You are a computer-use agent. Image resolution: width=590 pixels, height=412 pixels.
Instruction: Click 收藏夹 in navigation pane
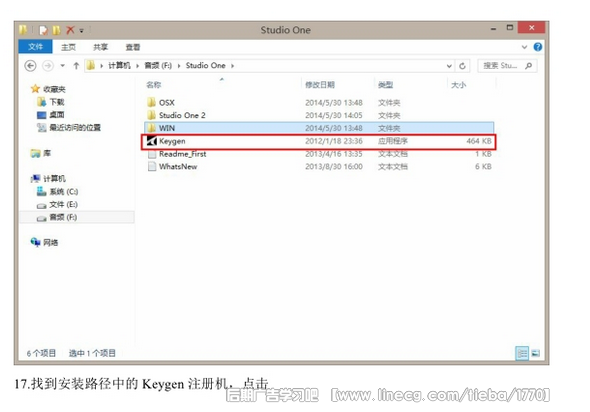54,89
